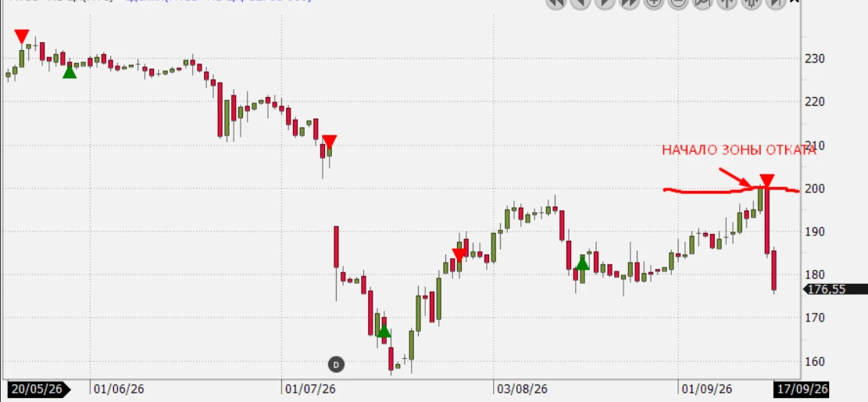Click the highlighted start date 20/05/26
Image resolution: width=868 pixels, height=402 pixels.
coord(38,389)
